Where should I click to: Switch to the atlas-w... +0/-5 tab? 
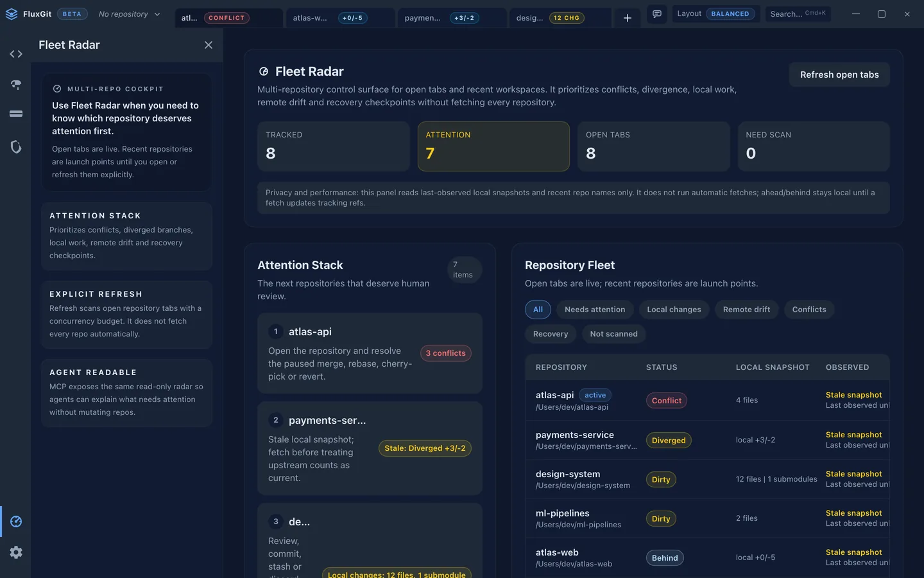point(341,18)
